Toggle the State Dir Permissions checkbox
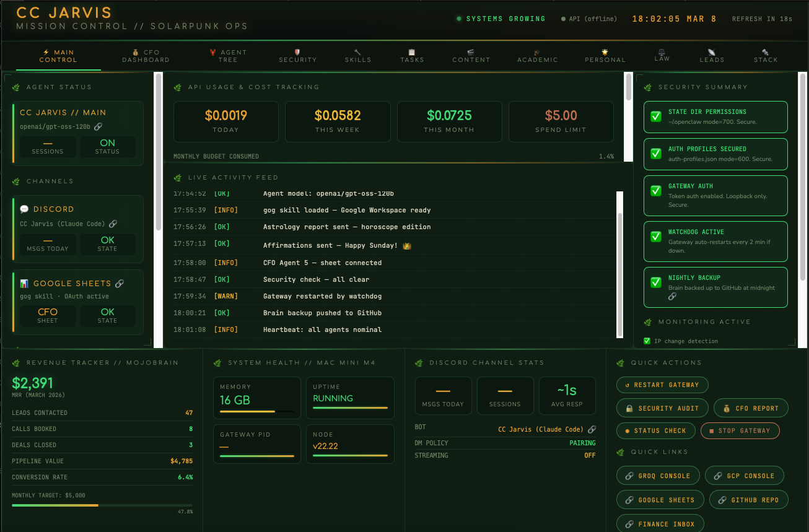 [x=656, y=116]
